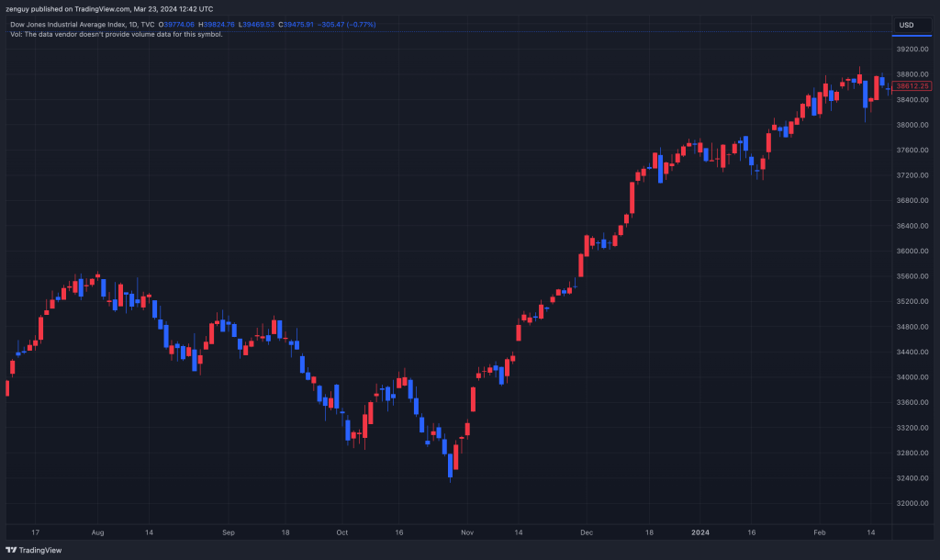Select the open value O39774.06
The width and height of the screenshot is (940, 560).
[x=176, y=25]
